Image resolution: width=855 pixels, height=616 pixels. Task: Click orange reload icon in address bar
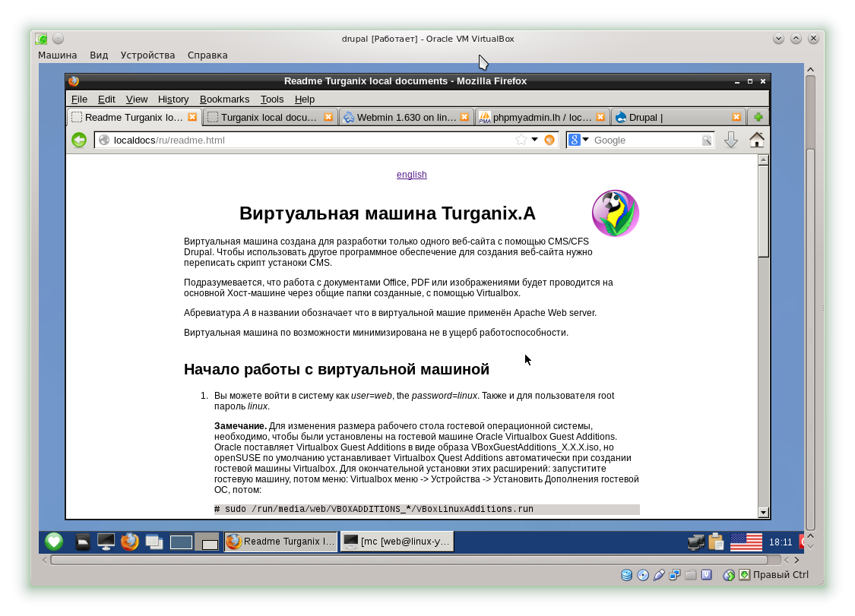point(549,140)
